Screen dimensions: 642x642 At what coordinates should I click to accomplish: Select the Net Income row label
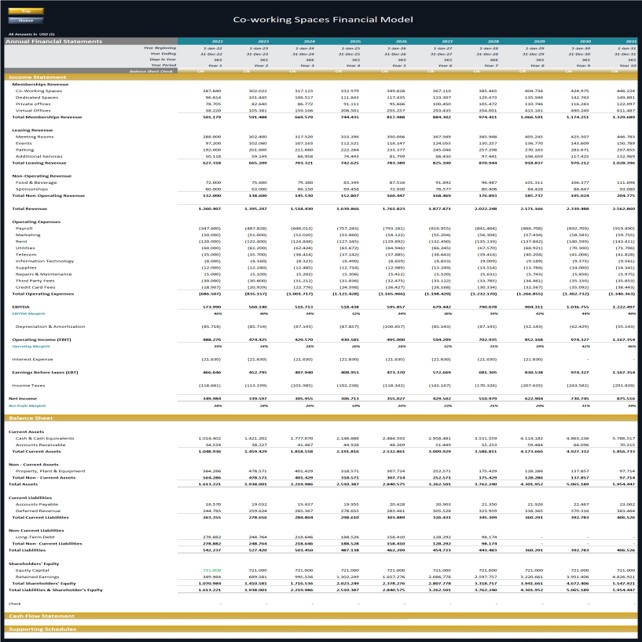click(23, 399)
